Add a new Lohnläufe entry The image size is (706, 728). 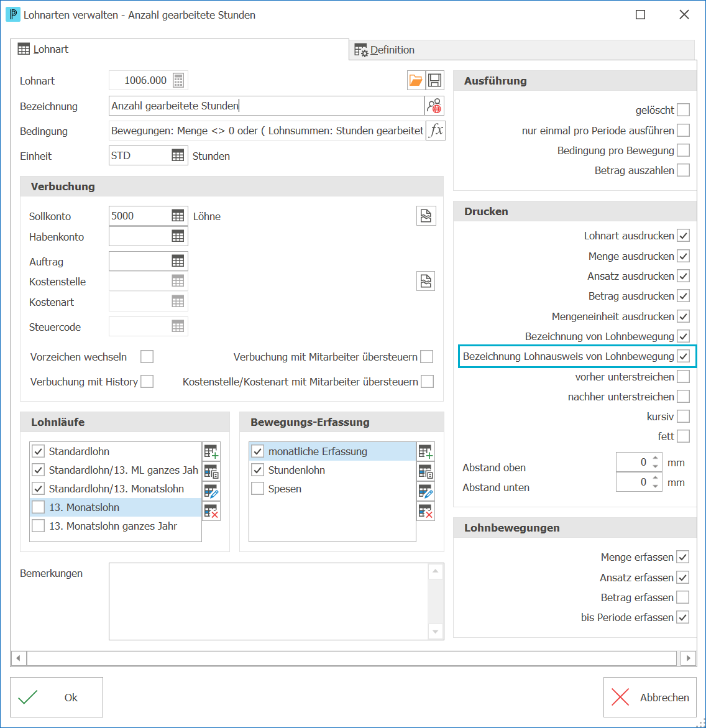pos(211,451)
